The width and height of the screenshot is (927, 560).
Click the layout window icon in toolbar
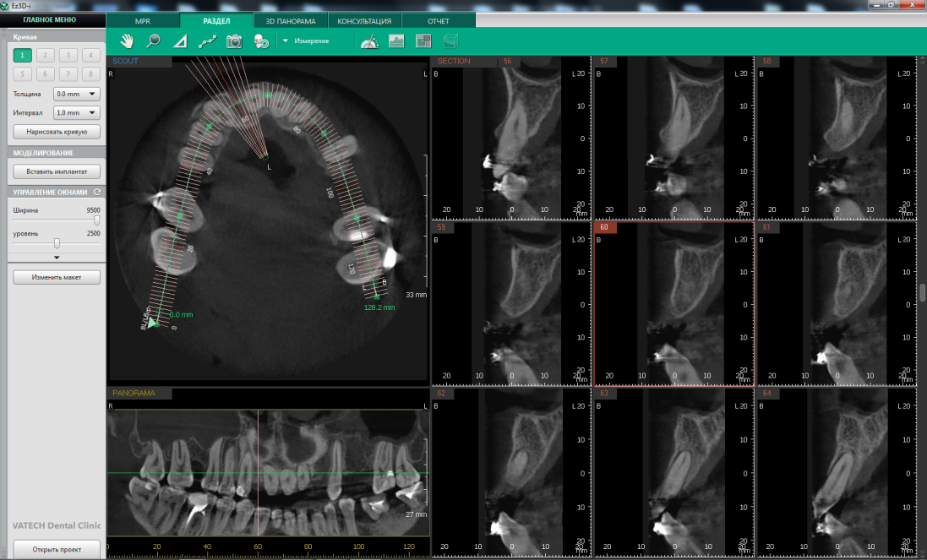coord(423,41)
